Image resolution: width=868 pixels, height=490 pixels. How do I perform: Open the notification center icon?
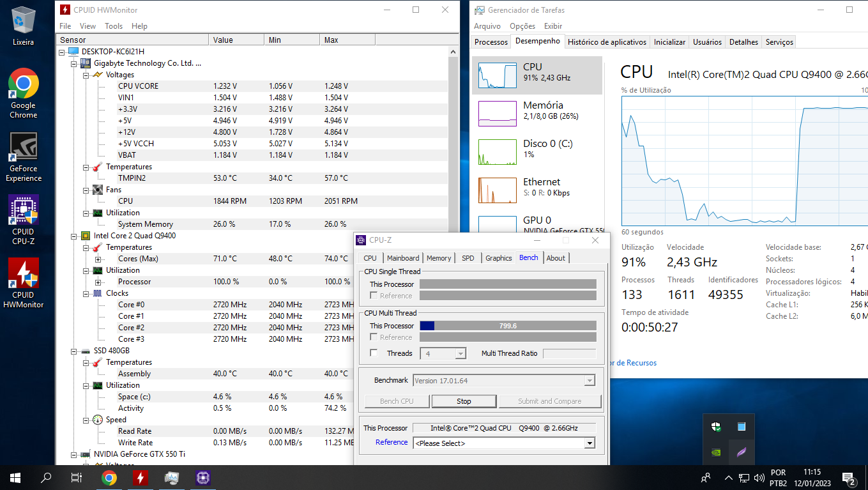point(849,477)
